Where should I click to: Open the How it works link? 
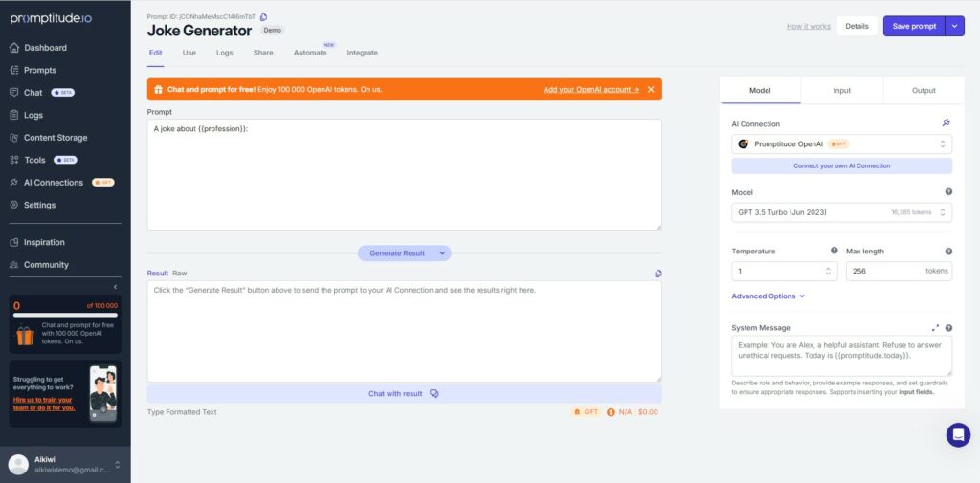point(808,26)
